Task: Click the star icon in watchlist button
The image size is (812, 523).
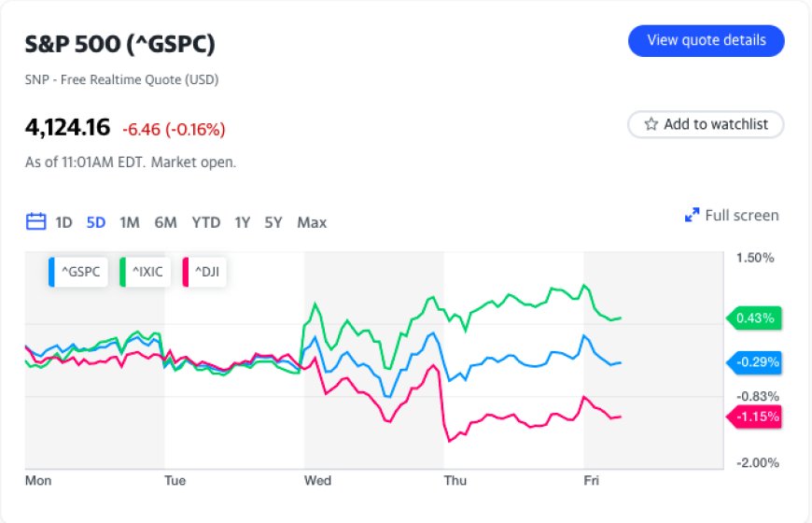Action: coord(651,124)
